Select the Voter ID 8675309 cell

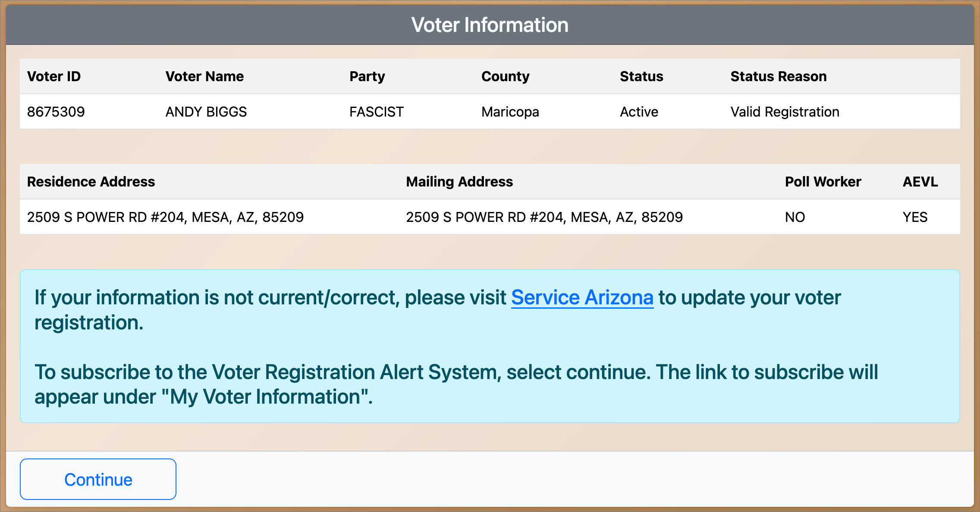(56, 111)
